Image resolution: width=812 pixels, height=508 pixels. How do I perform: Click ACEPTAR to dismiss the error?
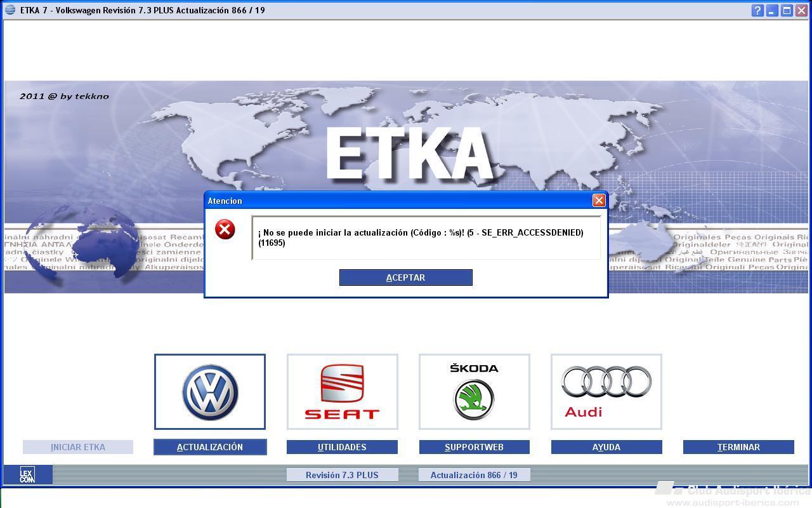coord(405,277)
